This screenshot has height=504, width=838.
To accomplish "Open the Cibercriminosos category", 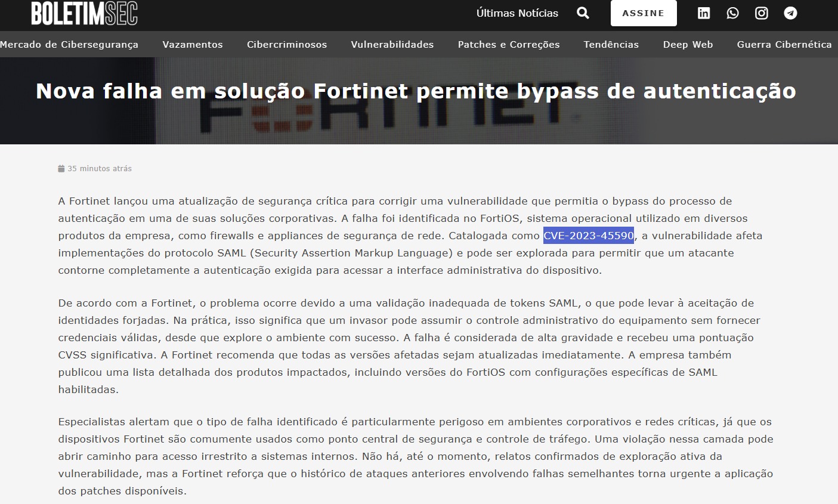I will 287,45.
